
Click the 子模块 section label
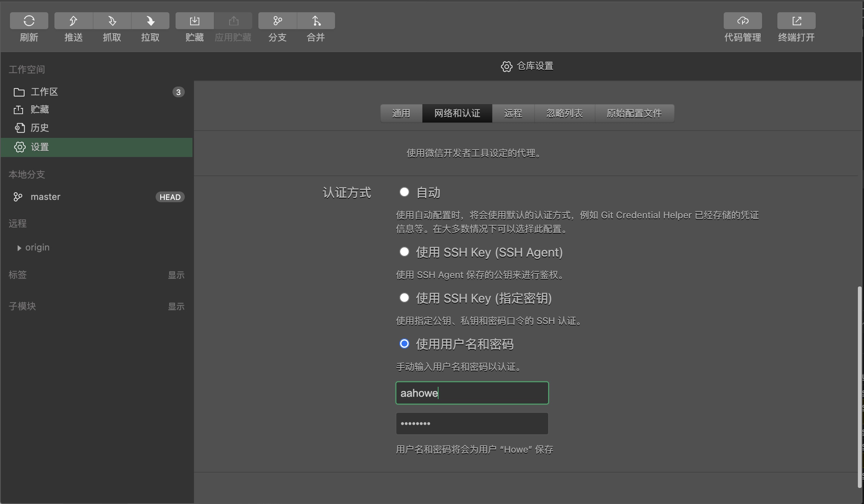pos(22,306)
